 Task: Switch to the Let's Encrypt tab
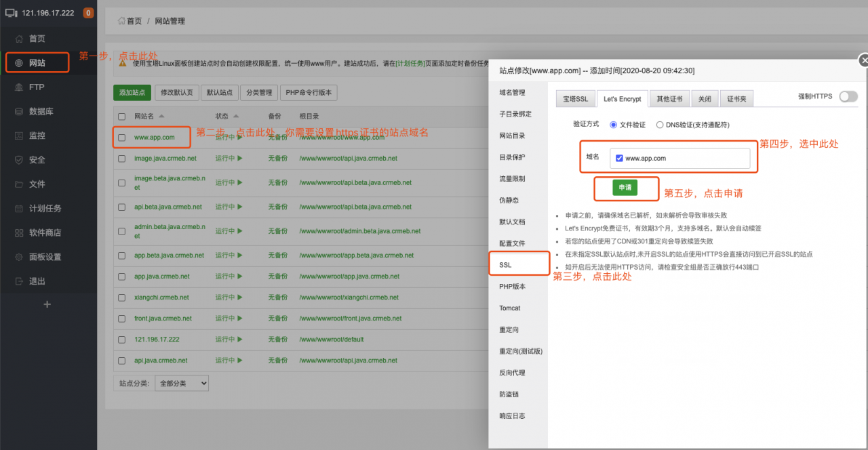pos(623,99)
